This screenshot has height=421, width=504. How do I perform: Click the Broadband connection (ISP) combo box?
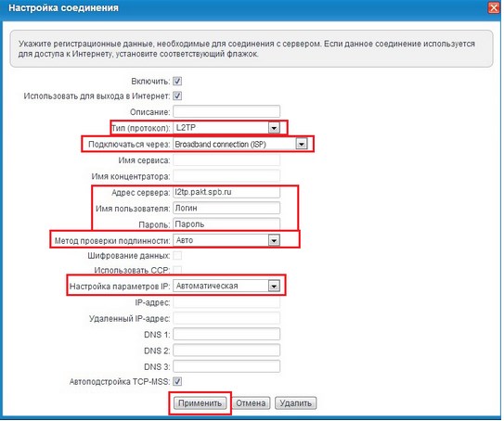[240, 144]
